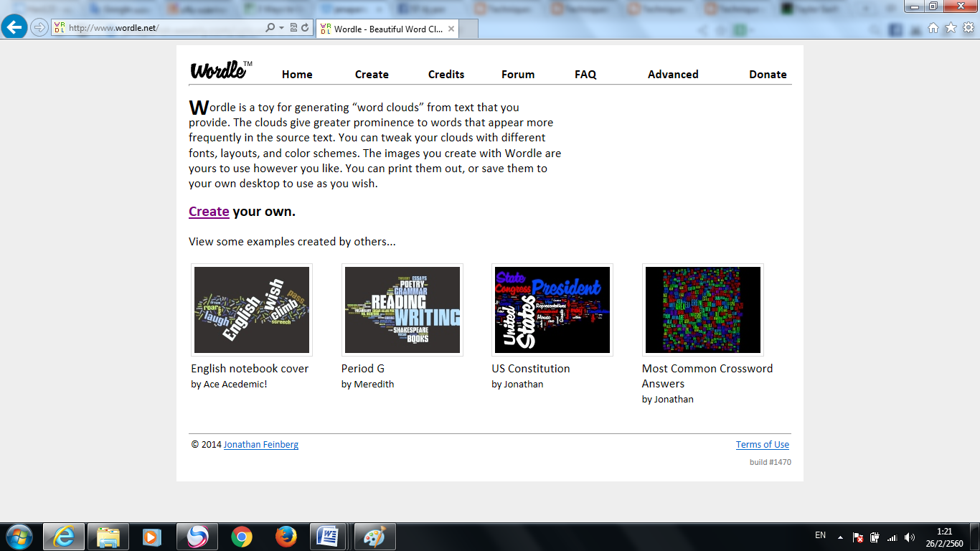
Task: Open the US Constitution word cloud thumbnail
Action: [x=552, y=310]
